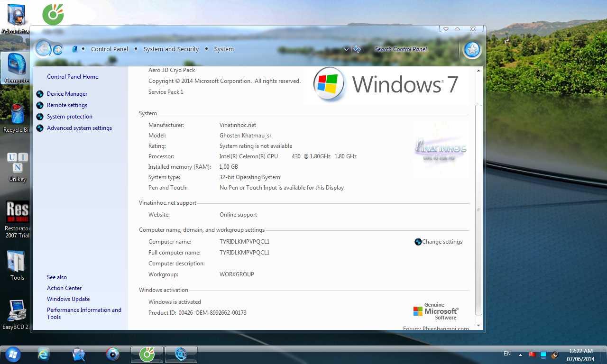The width and height of the screenshot is (607, 364).
Task: Click the second pinned taskbar icon
Action: (78, 354)
